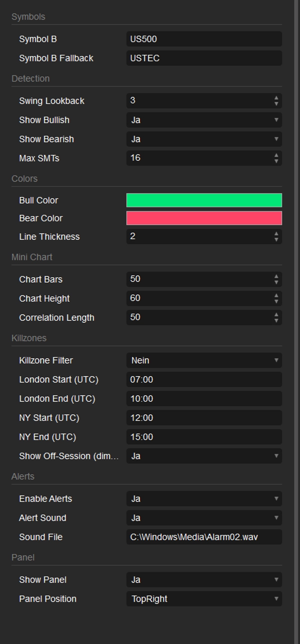Expand the Killzone Filter dropdown
The width and height of the screenshot is (300, 644).
pos(203,360)
